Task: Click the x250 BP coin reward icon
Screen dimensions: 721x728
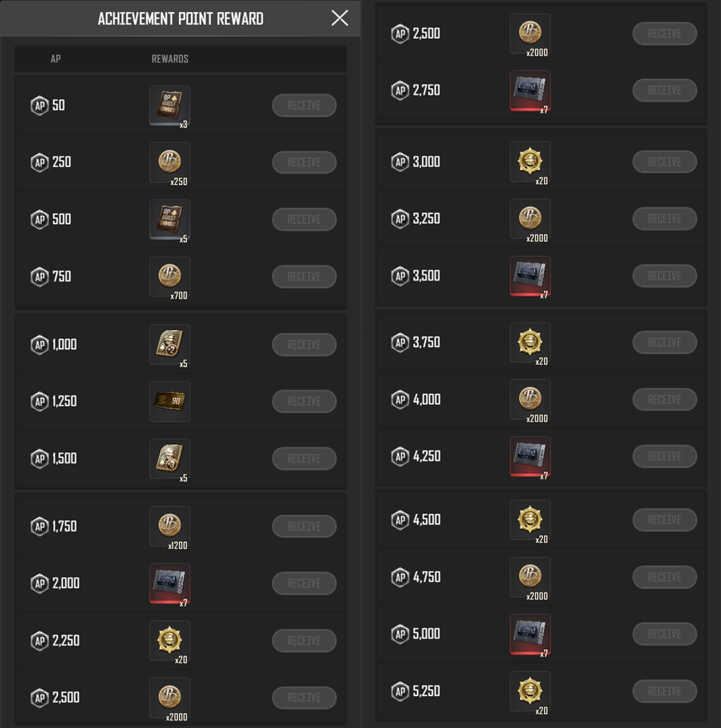Action: [x=169, y=162]
